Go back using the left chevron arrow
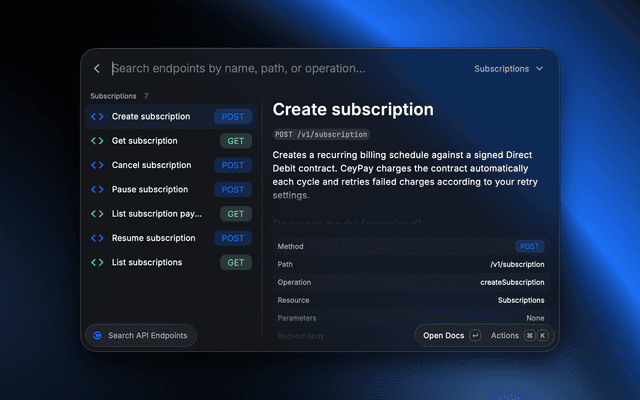This screenshot has width=640, height=400. [x=97, y=69]
